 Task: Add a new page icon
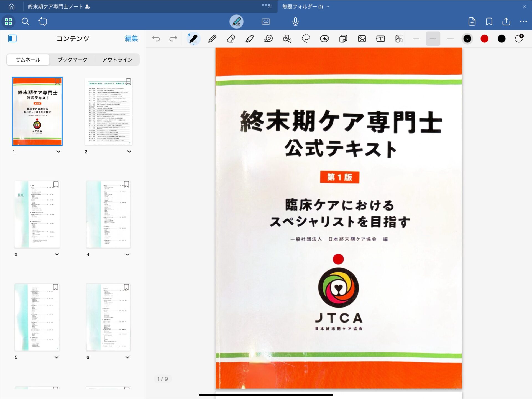pyautogui.click(x=472, y=22)
